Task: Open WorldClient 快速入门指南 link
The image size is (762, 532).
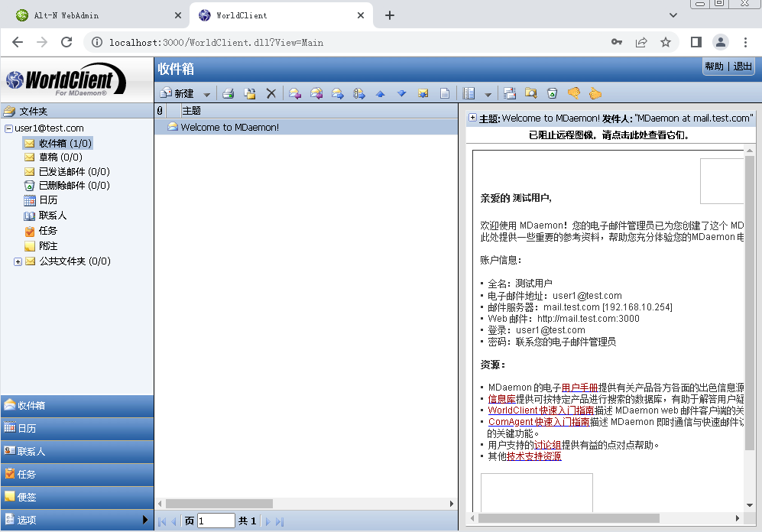Action: [x=541, y=410]
